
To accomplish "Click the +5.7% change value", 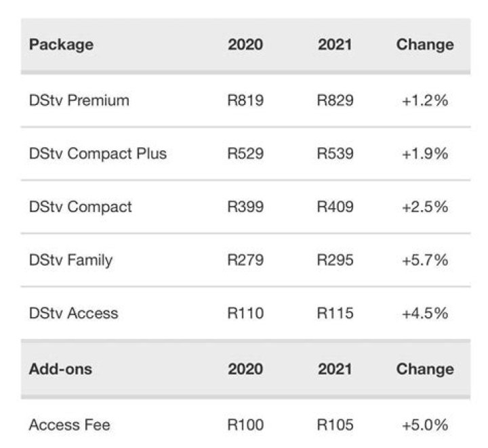I will point(425,260).
